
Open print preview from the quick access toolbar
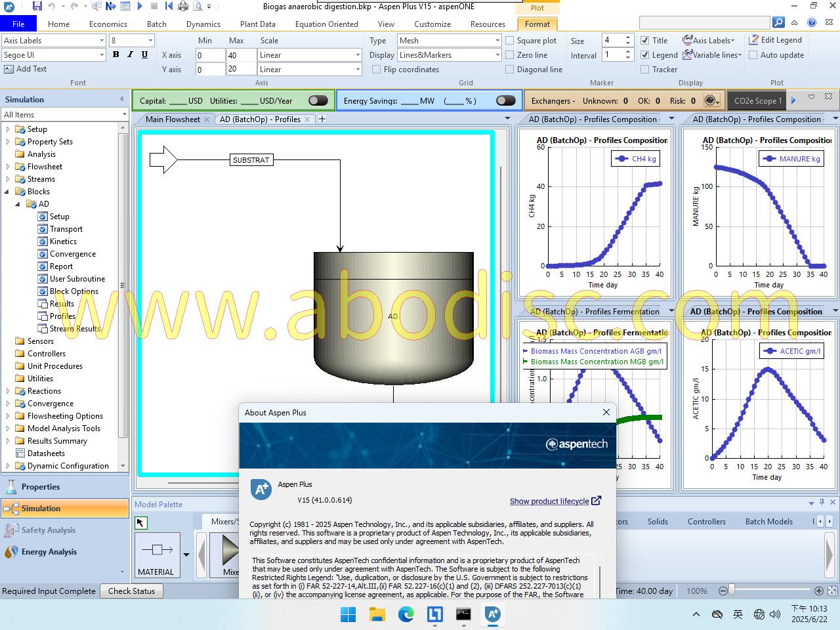point(197,7)
